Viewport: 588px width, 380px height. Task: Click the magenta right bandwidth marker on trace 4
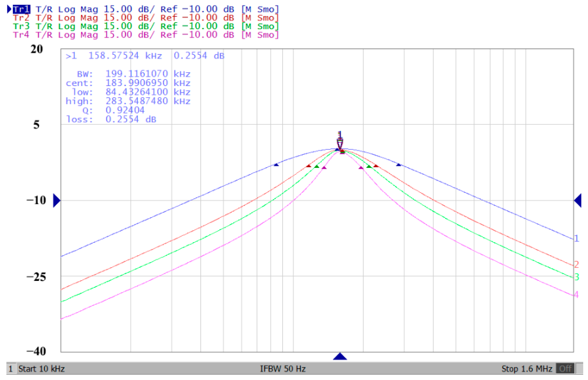point(361,168)
